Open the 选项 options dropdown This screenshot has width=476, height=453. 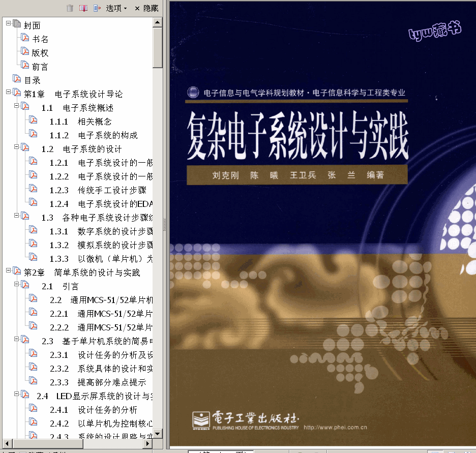pos(116,8)
